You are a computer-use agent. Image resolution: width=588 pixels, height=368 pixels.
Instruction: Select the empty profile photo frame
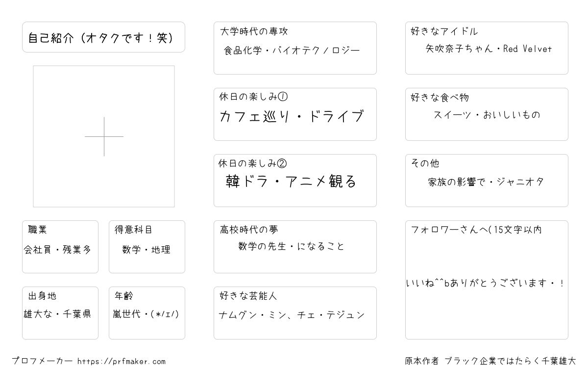104,136
